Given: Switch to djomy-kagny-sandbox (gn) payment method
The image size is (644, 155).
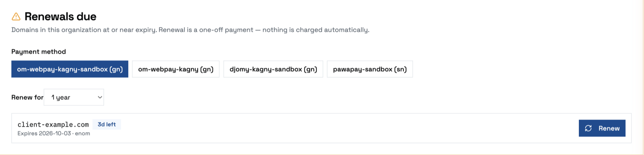Looking at the screenshot, I should pos(273,69).
